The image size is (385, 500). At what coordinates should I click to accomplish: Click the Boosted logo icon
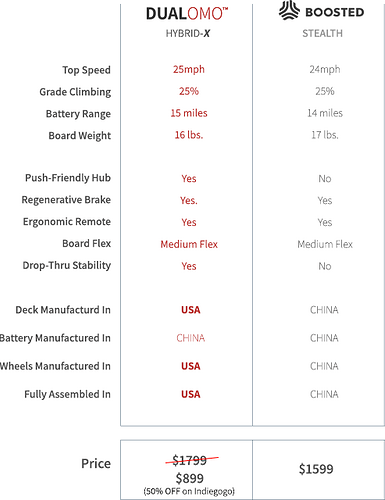(x=289, y=10)
